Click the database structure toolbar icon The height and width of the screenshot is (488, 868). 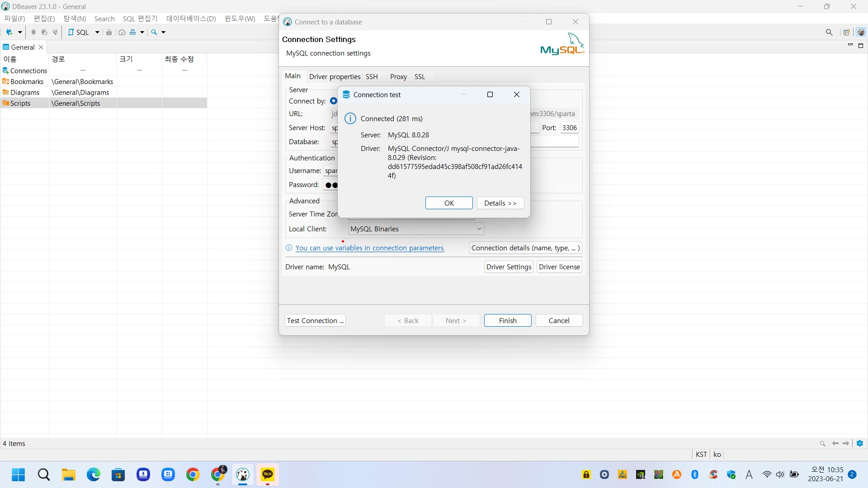point(133,32)
